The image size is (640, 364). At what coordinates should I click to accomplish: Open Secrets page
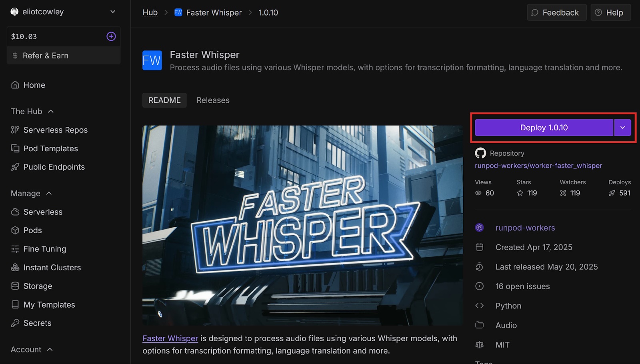coord(37,323)
